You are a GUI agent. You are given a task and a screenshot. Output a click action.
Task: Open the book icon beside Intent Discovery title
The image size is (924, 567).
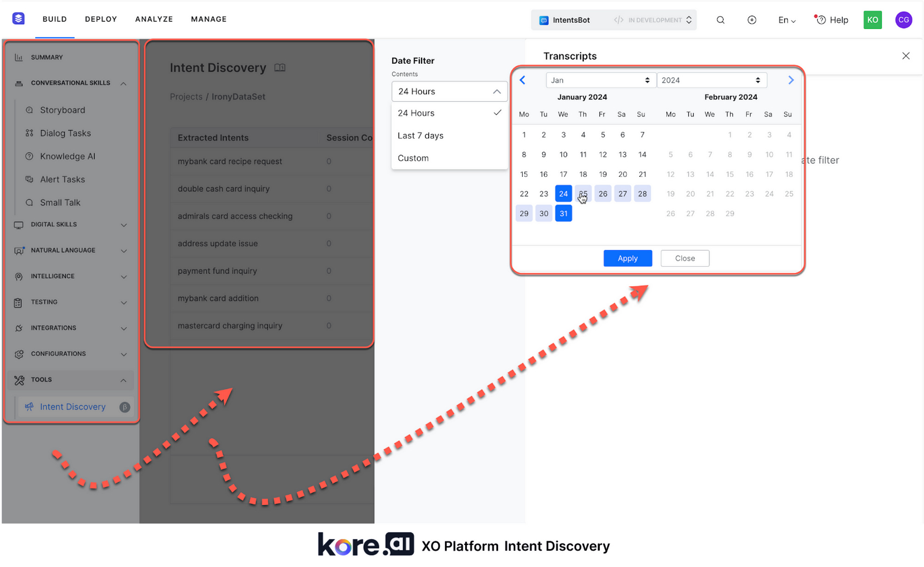tap(280, 68)
